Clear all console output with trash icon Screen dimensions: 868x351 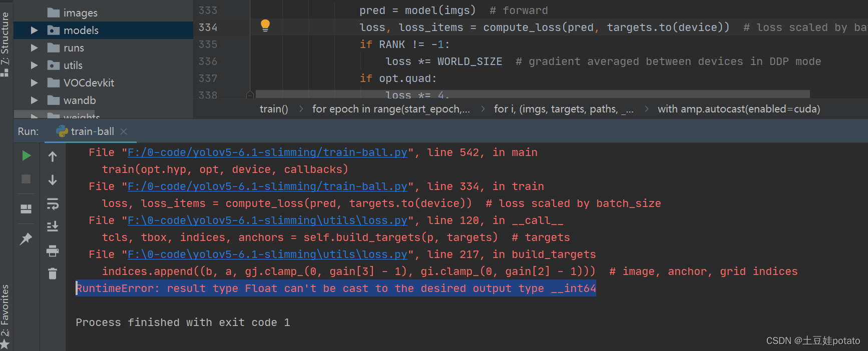(x=53, y=273)
